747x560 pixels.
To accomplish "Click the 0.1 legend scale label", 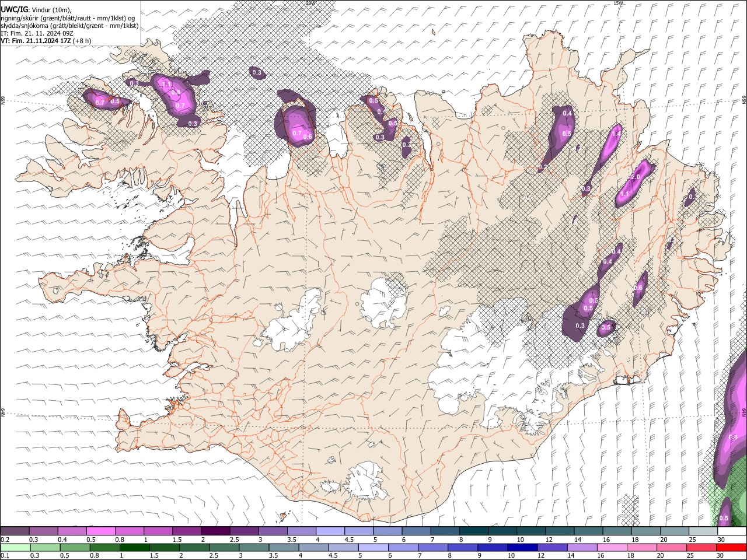I will [x=5, y=556].
